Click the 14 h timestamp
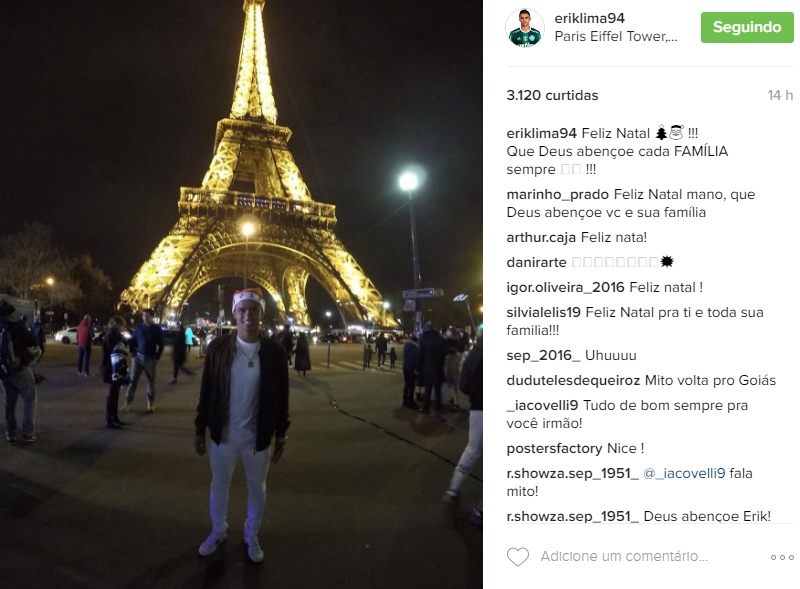 click(780, 95)
